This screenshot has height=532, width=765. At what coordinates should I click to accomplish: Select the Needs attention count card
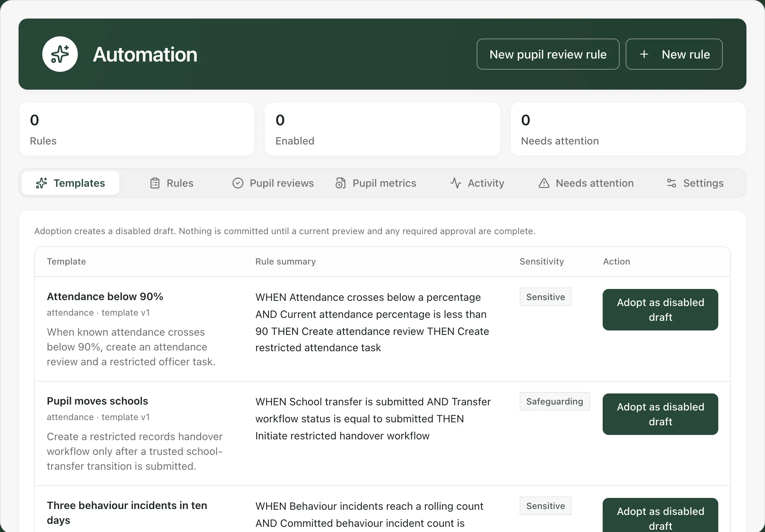tap(628, 129)
